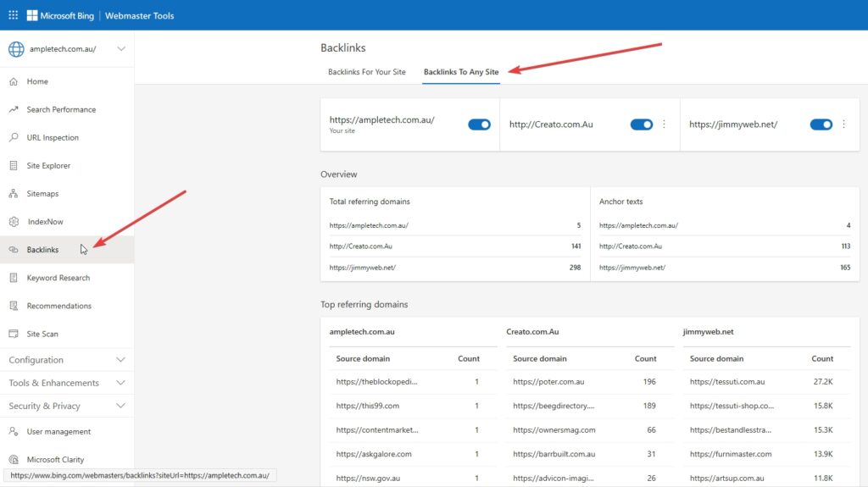Expand the Security & Privacy section

point(120,406)
